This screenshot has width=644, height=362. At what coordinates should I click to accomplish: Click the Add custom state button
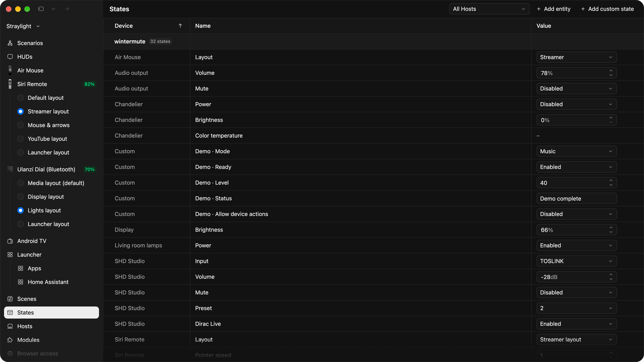[x=607, y=9]
